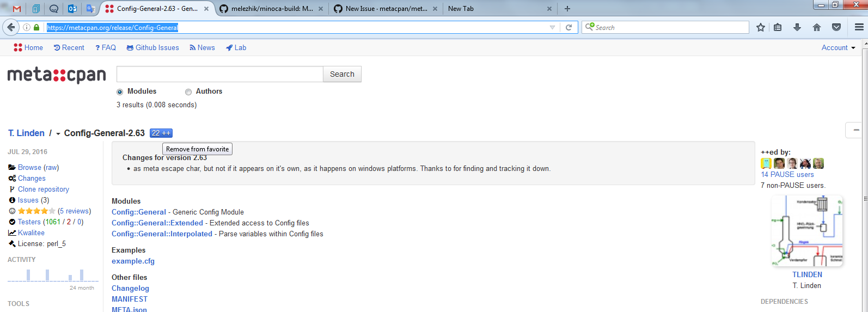Screen dimensions: 868x312
Task: Open Config::General::Extended module link
Action: tap(157, 223)
